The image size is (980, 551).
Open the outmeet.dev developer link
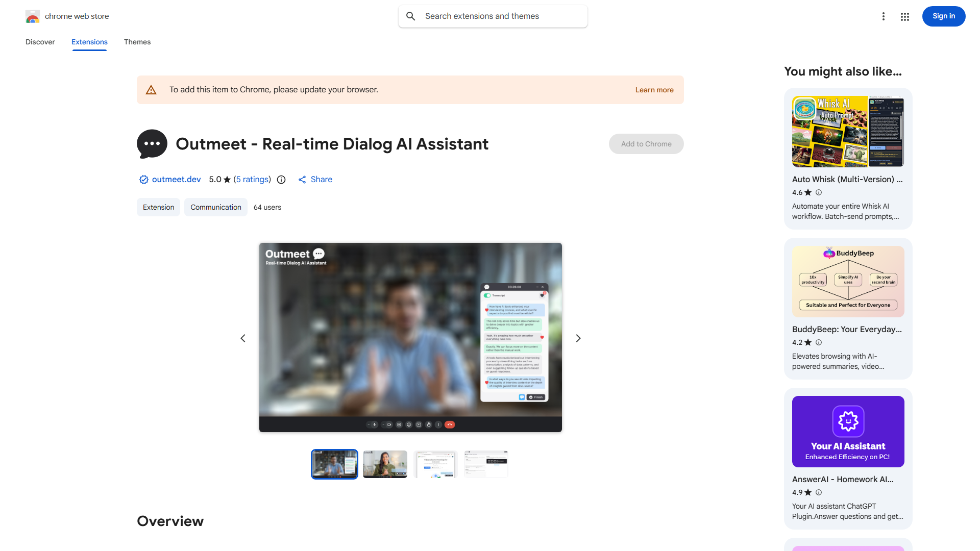pos(176,180)
